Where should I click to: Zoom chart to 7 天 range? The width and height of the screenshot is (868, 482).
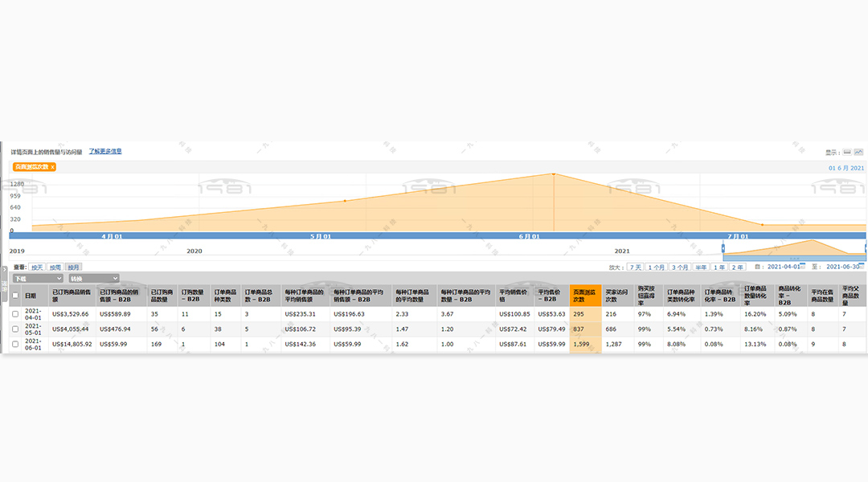click(x=635, y=267)
